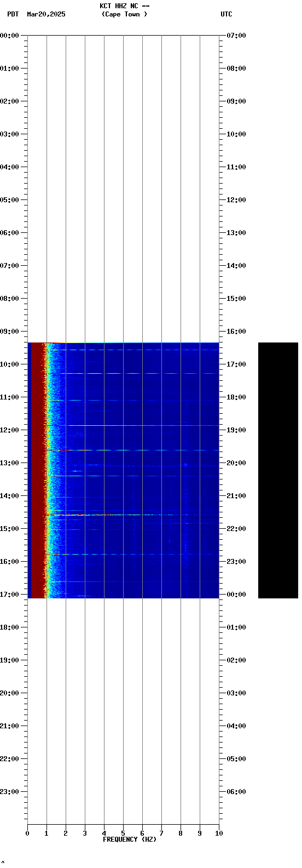This screenshot has height=868, width=302.
Task: Select the 'UTC' timezone header
Action: tap(226, 14)
